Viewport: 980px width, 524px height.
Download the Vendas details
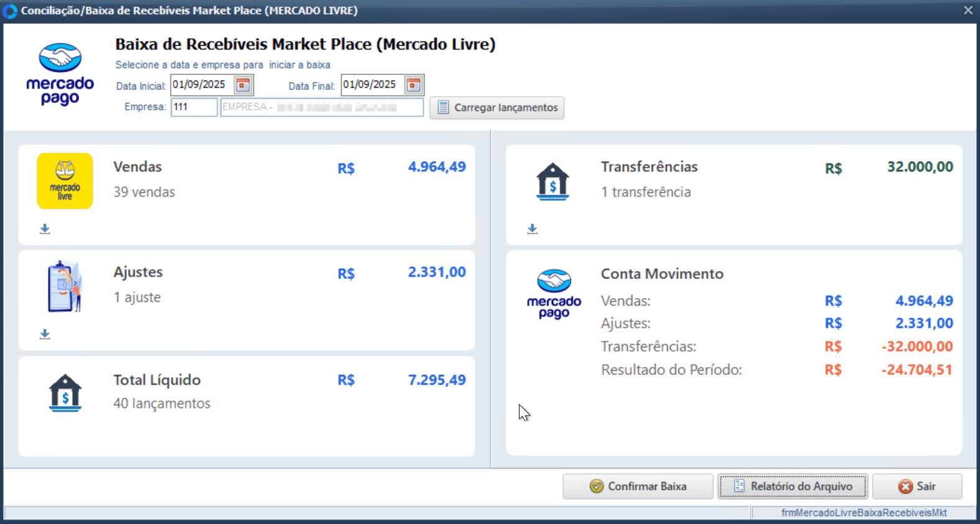click(x=45, y=229)
